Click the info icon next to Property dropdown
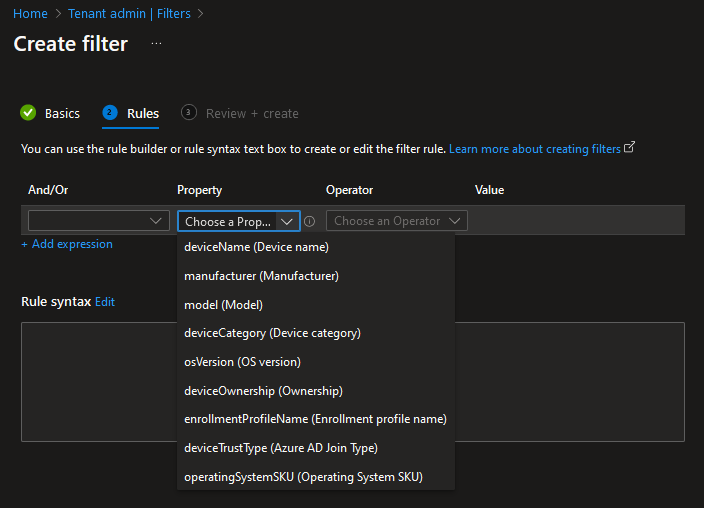 309,221
